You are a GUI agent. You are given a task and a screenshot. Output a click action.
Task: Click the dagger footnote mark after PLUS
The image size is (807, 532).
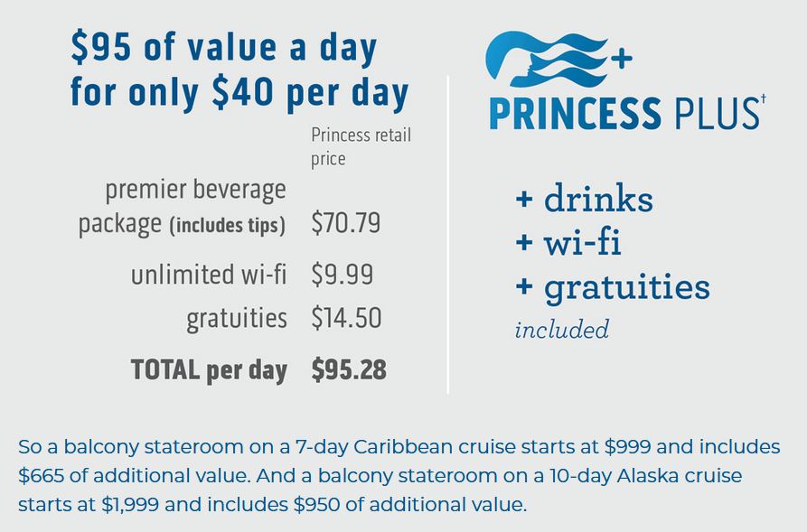[x=763, y=98]
